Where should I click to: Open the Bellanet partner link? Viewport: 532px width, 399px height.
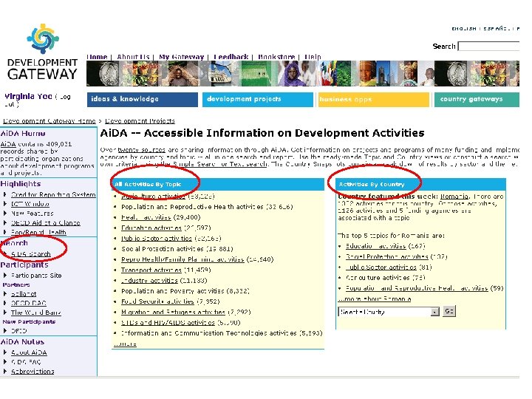point(24,294)
